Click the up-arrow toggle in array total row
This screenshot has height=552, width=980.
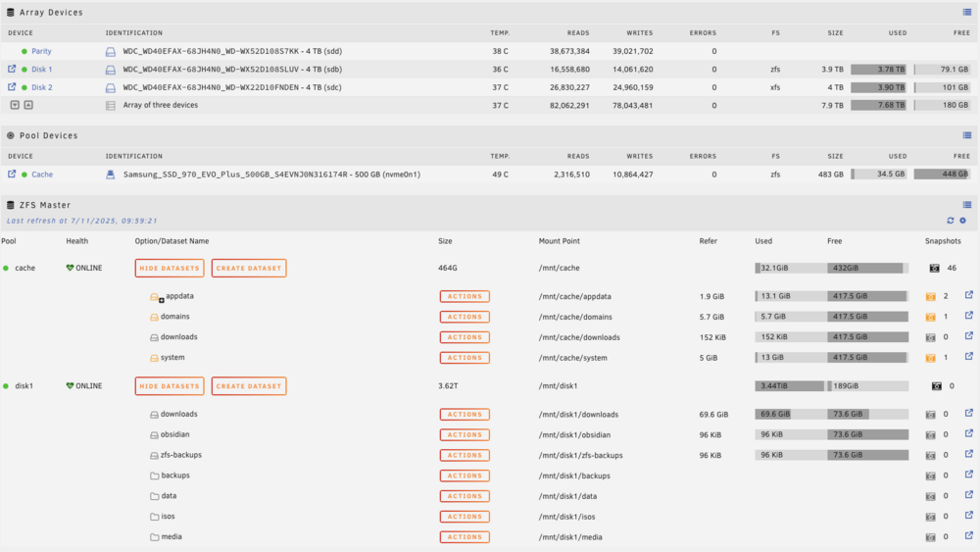(x=28, y=105)
